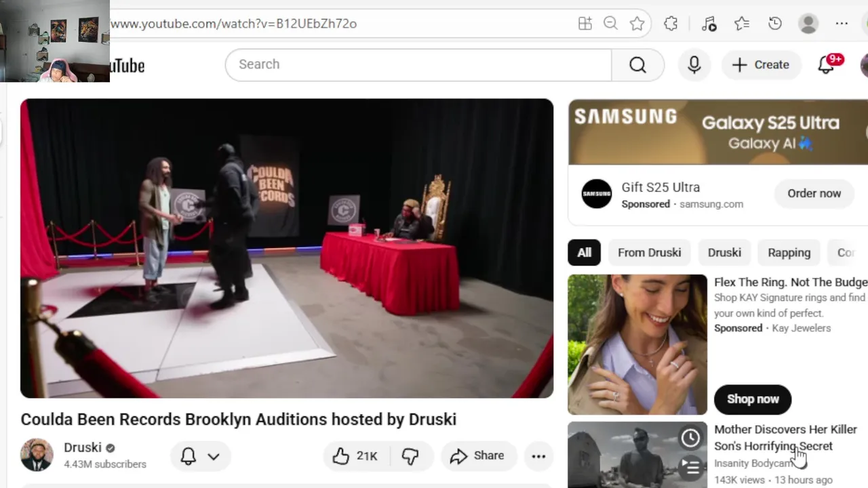
Task: Open Druski channel name link
Action: (x=83, y=447)
